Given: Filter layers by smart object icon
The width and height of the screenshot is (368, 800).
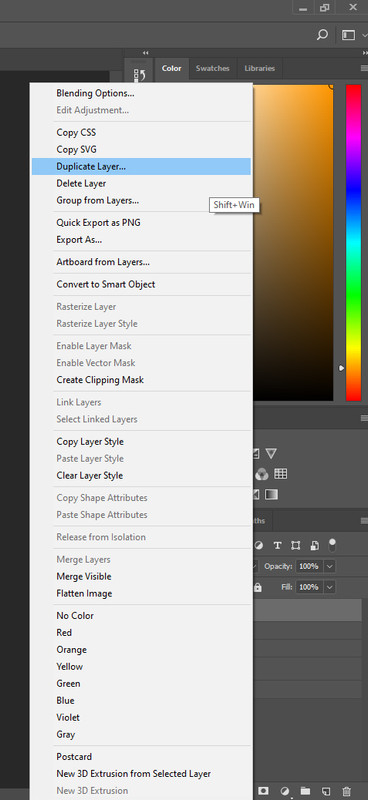Looking at the screenshot, I should 314,545.
